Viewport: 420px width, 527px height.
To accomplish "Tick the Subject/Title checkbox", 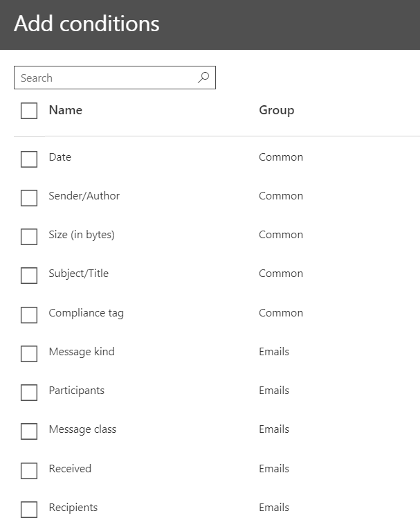I will pyautogui.click(x=29, y=275).
